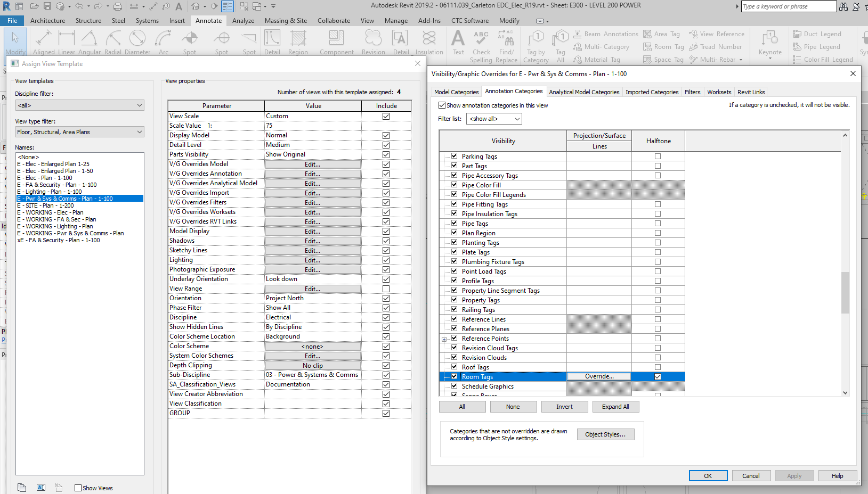Click the Duplicate view template icon
The width and height of the screenshot is (868, 494).
[22, 488]
